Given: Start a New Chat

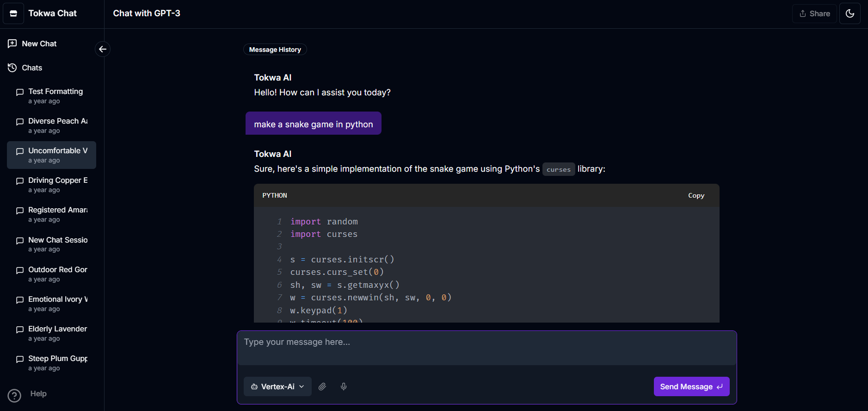Looking at the screenshot, I should [x=39, y=44].
